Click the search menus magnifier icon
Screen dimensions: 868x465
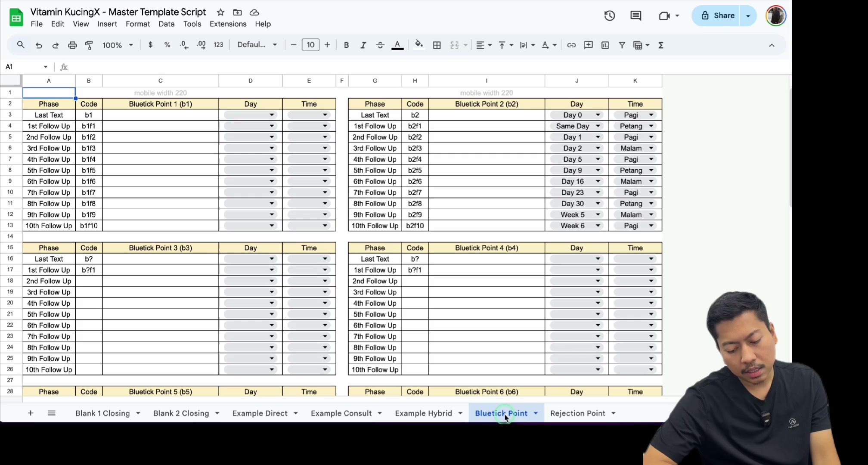click(x=21, y=45)
